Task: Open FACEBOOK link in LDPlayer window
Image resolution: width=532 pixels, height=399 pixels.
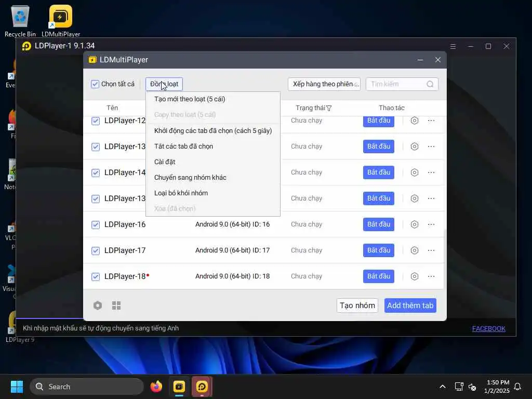Action: (x=488, y=328)
